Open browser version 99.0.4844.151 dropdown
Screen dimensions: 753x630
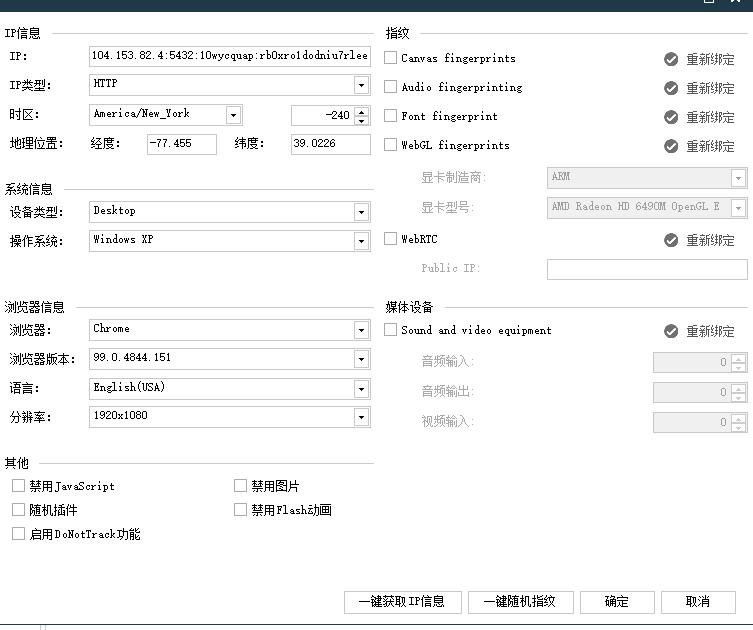(361, 359)
